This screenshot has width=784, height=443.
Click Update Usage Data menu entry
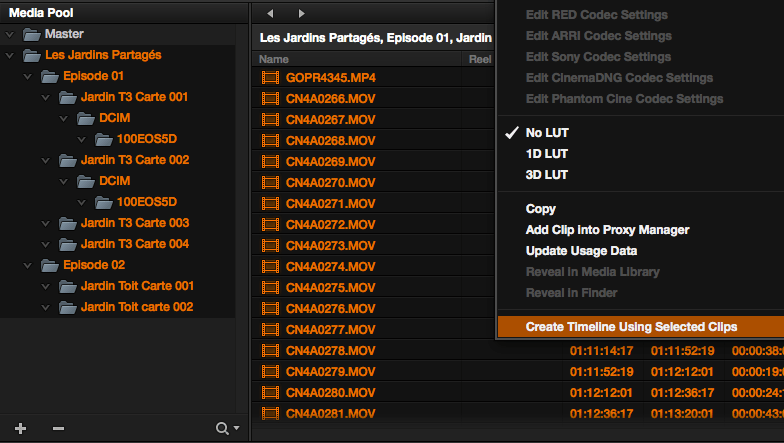581,251
